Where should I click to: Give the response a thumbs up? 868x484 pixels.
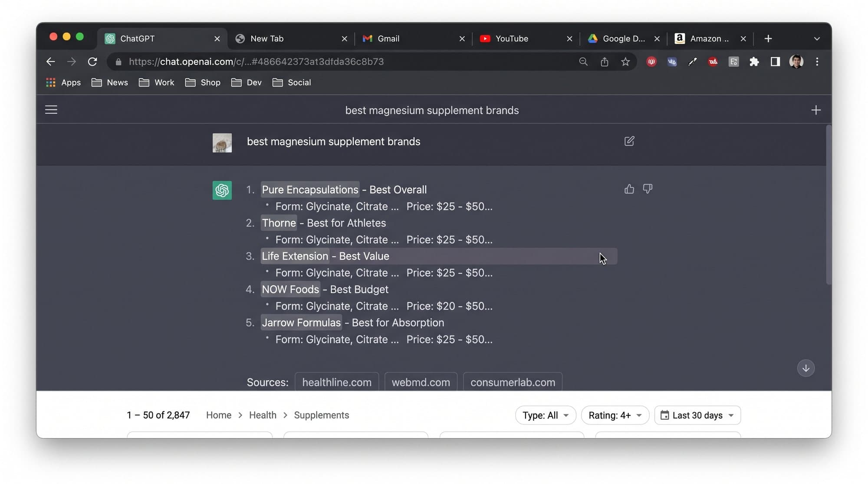point(629,189)
